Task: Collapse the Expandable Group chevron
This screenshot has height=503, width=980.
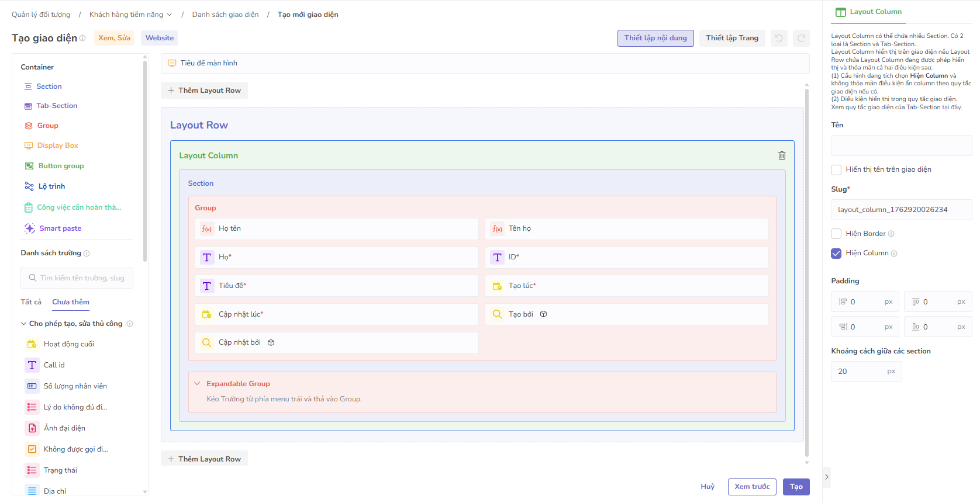Action: pos(198,384)
